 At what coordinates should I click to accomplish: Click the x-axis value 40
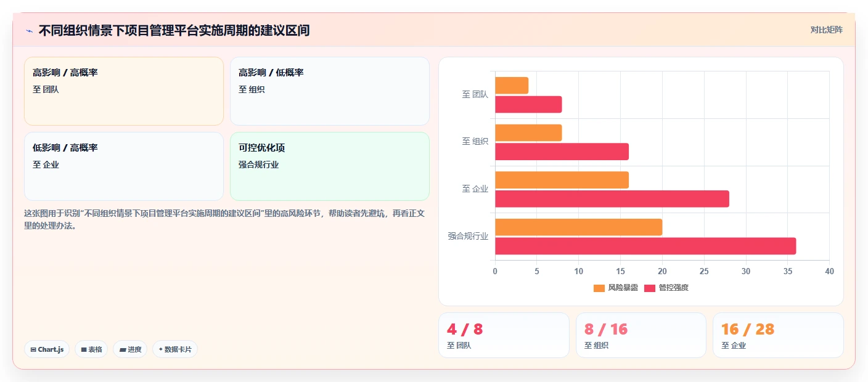point(829,271)
